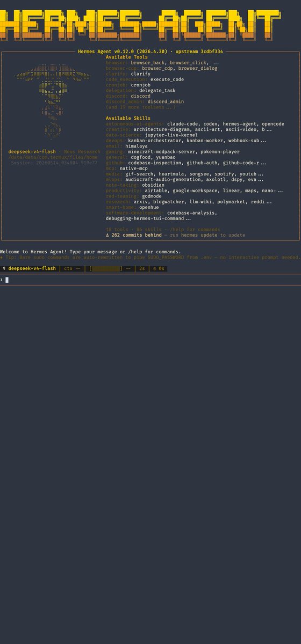Click the context usage bar in the status line
301x644 pixels.
click(105, 268)
